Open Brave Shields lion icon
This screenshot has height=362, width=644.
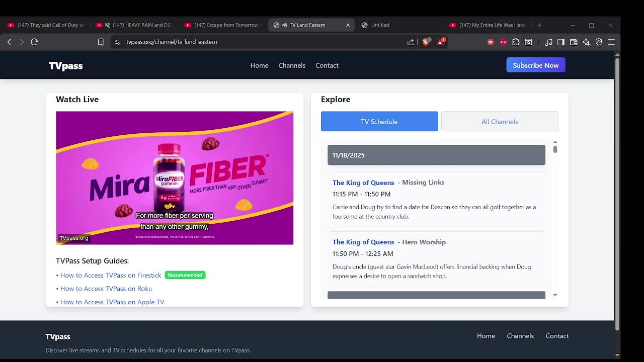426,42
